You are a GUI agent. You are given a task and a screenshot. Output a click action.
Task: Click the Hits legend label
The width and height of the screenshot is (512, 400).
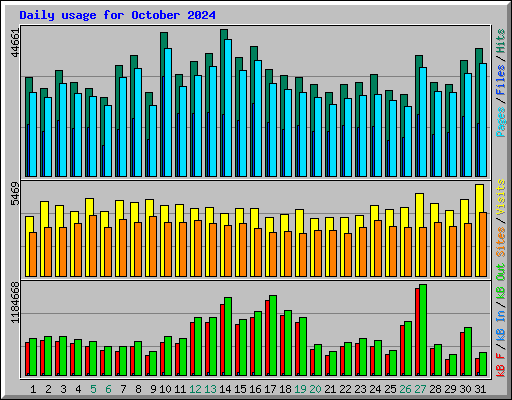[501, 41]
